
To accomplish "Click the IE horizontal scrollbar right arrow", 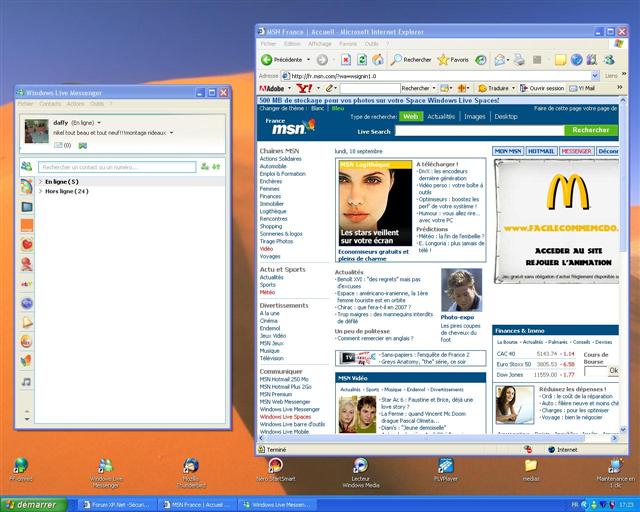I will click(614, 438).
